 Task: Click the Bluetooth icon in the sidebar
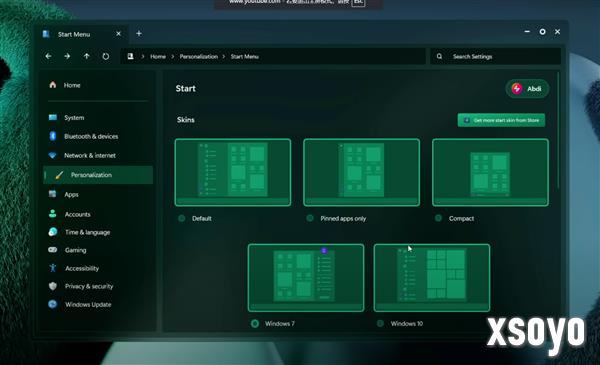click(53, 136)
